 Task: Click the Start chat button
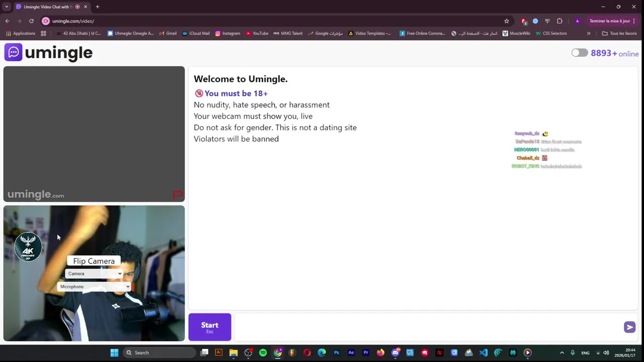210,327
